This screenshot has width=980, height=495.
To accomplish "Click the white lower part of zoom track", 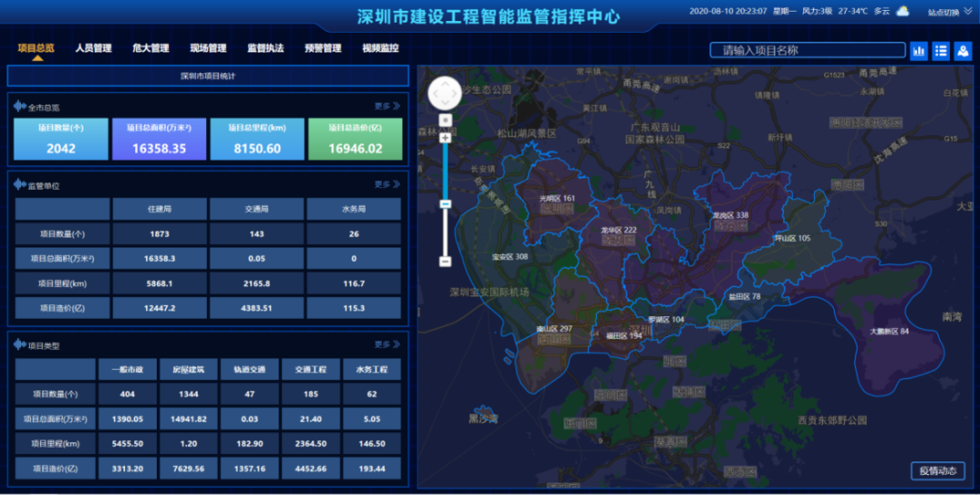I will point(445,233).
